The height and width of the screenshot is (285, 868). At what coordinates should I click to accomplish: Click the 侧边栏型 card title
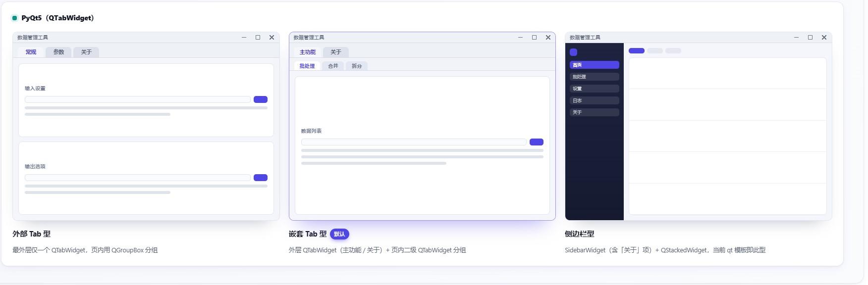pos(579,234)
